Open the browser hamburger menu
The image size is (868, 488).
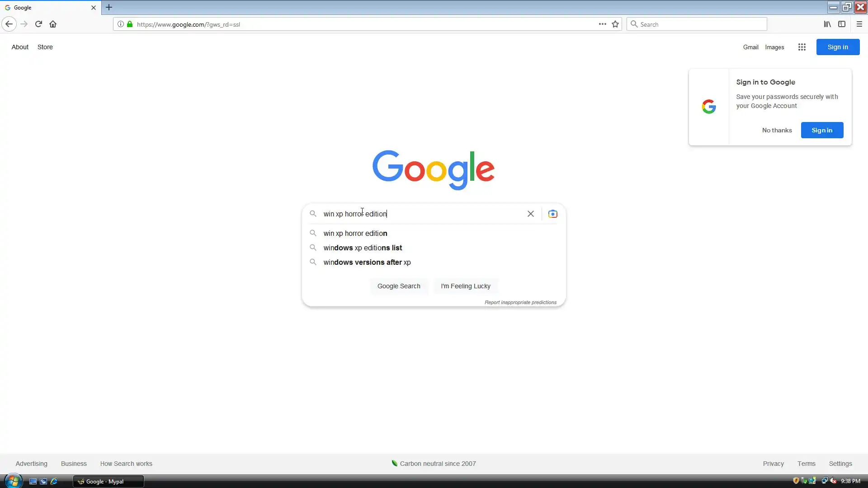pos(859,24)
